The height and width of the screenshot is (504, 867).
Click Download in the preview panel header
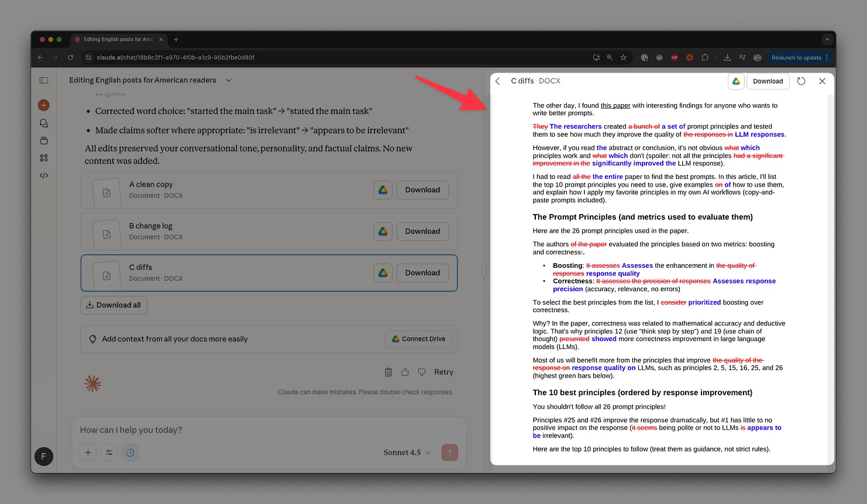pos(768,81)
